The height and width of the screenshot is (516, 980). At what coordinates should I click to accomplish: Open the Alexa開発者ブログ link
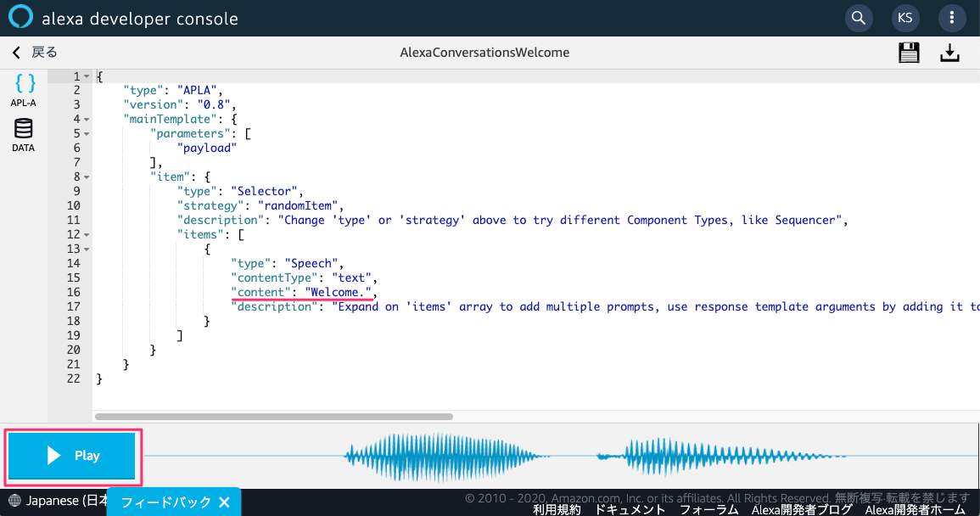tap(802, 510)
